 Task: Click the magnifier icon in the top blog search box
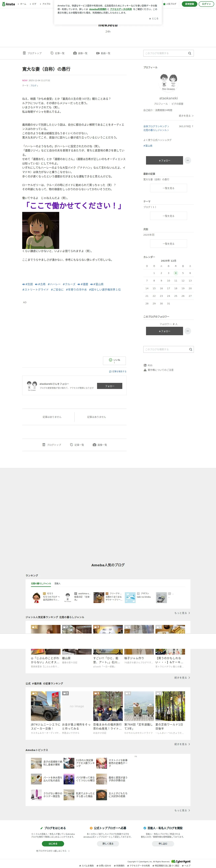[189, 53]
